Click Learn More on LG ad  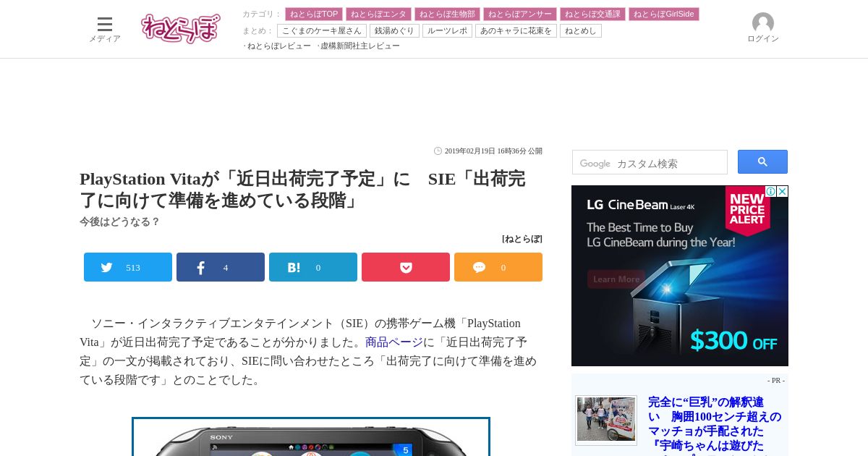(x=616, y=279)
